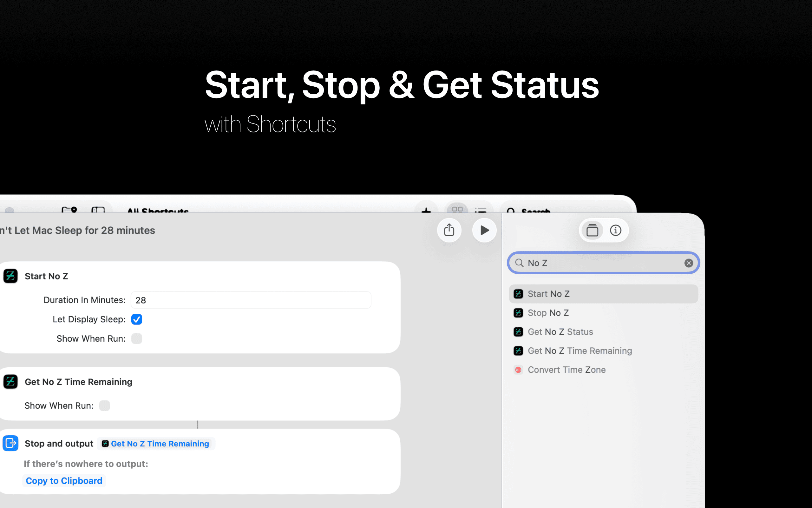Click the No Z icon on Start No Z card
Image resolution: width=812 pixels, height=508 pixels.
point(10,276)
